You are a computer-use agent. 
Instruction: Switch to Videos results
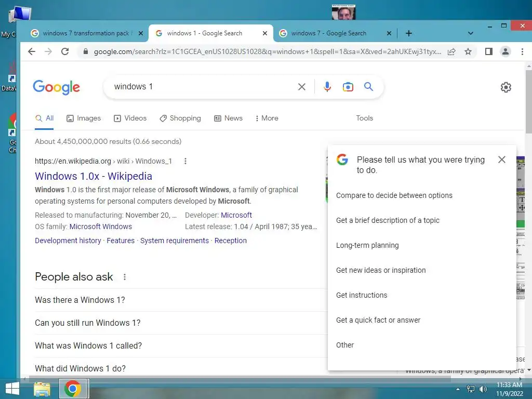(130, 118)
